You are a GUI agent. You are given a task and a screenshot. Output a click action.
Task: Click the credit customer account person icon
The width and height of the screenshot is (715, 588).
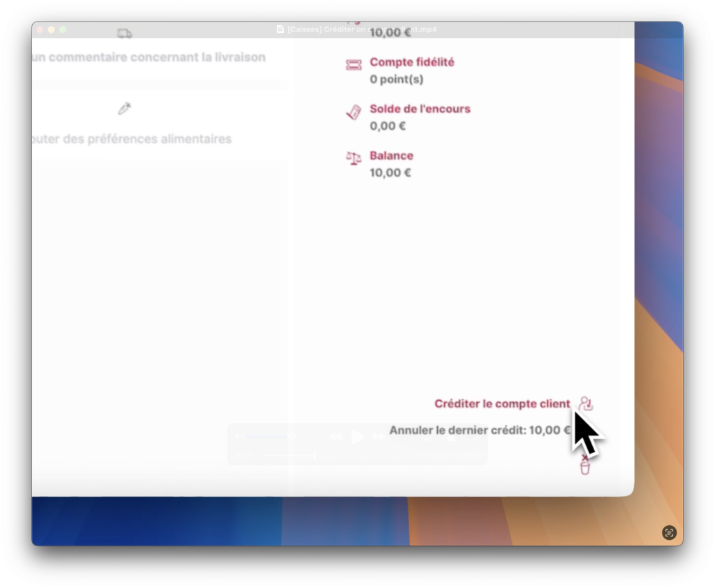[585, 404]
